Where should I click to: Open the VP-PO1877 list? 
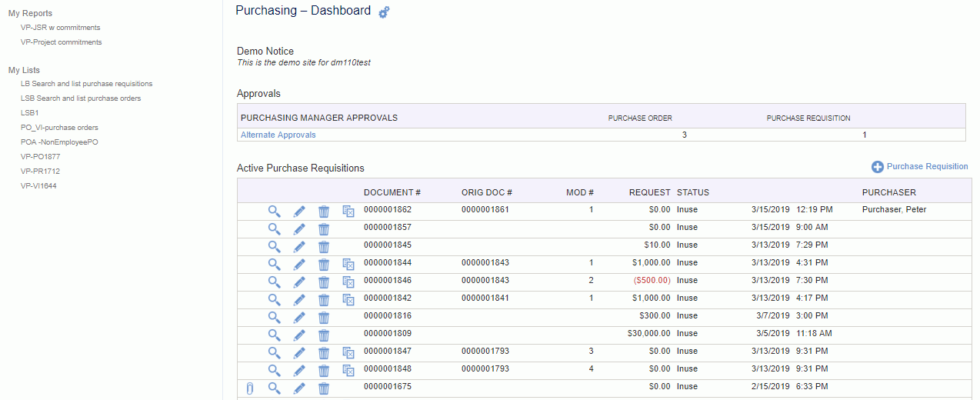[x=41, y=157]
